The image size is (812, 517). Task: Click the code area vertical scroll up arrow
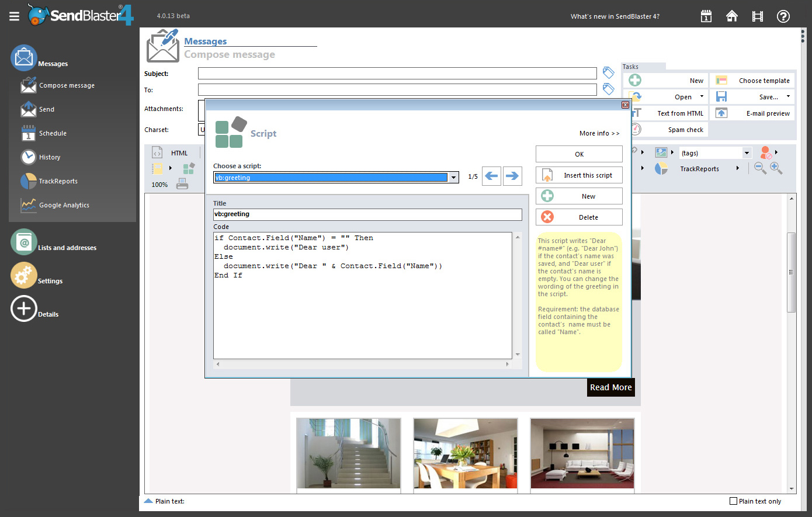coord(517,237)
